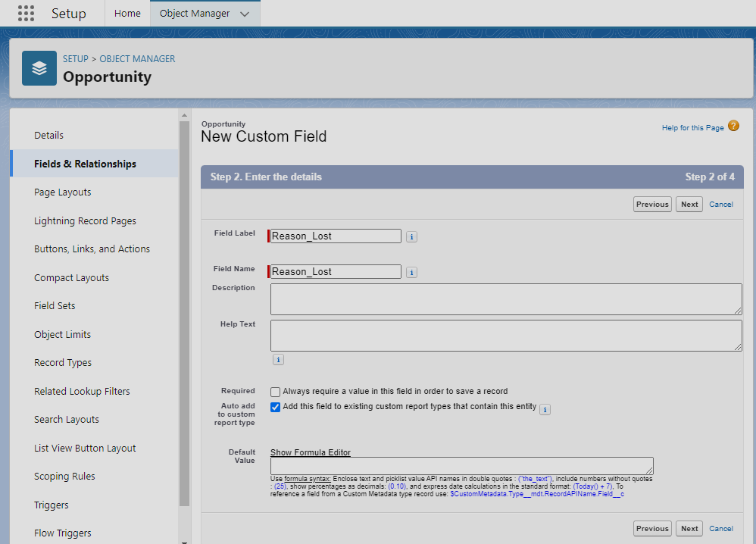Open the Home tab
The width and height of the screenshot is (756, 544).
pos(127,14)
